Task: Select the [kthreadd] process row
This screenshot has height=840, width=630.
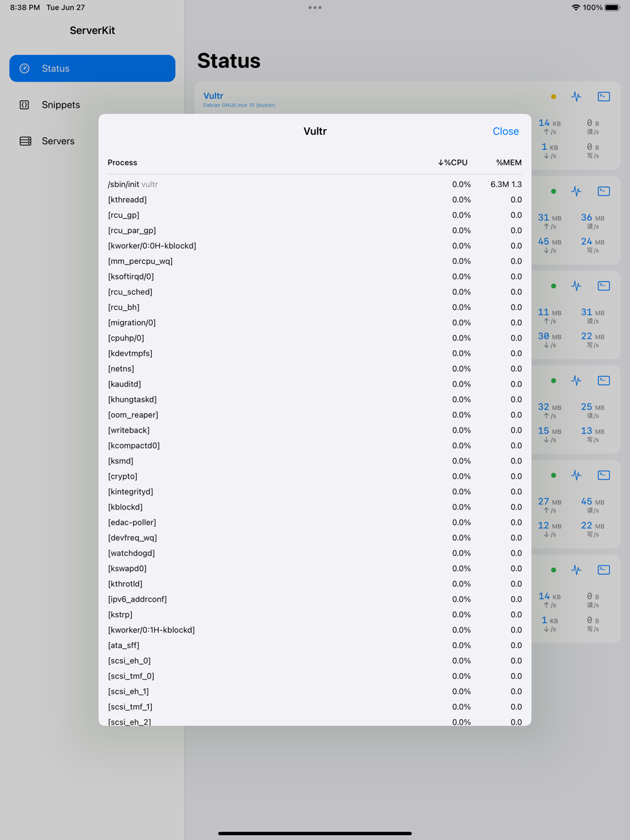Action: coord(315,200)
